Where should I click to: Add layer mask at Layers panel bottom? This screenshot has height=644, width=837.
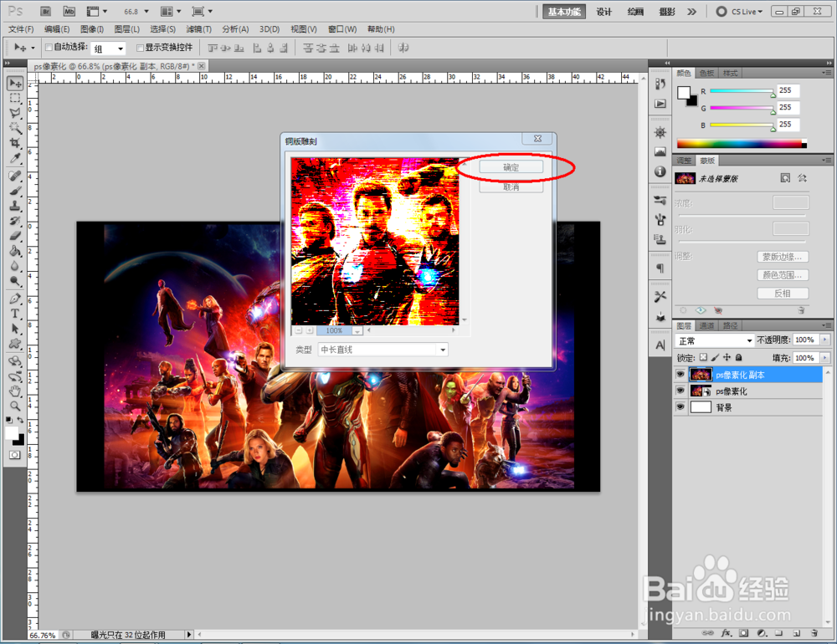(x=743, y=633)
